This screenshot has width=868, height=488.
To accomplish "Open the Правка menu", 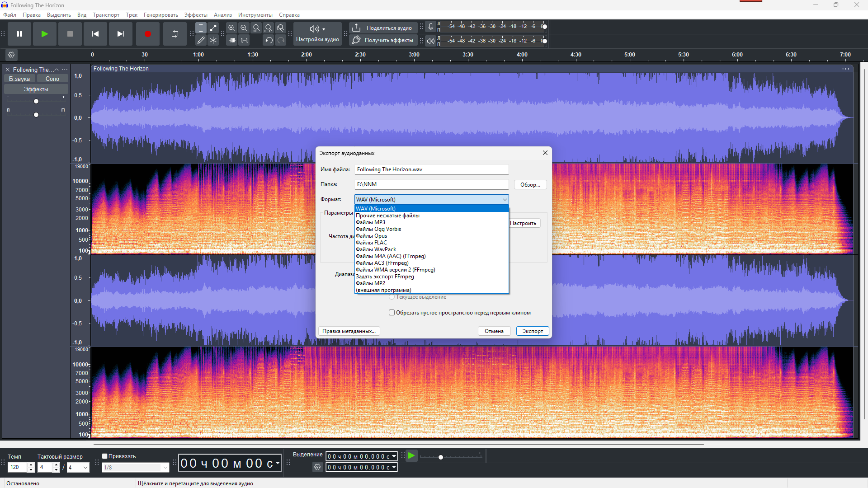I will pyautogui.click(x=32, y=15).
